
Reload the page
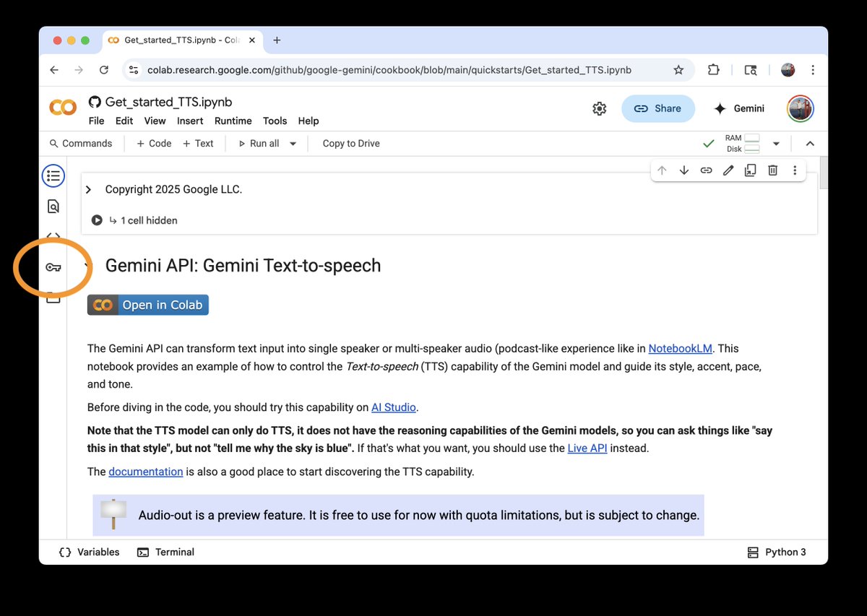pyautogui.click(x=104, y=70)
